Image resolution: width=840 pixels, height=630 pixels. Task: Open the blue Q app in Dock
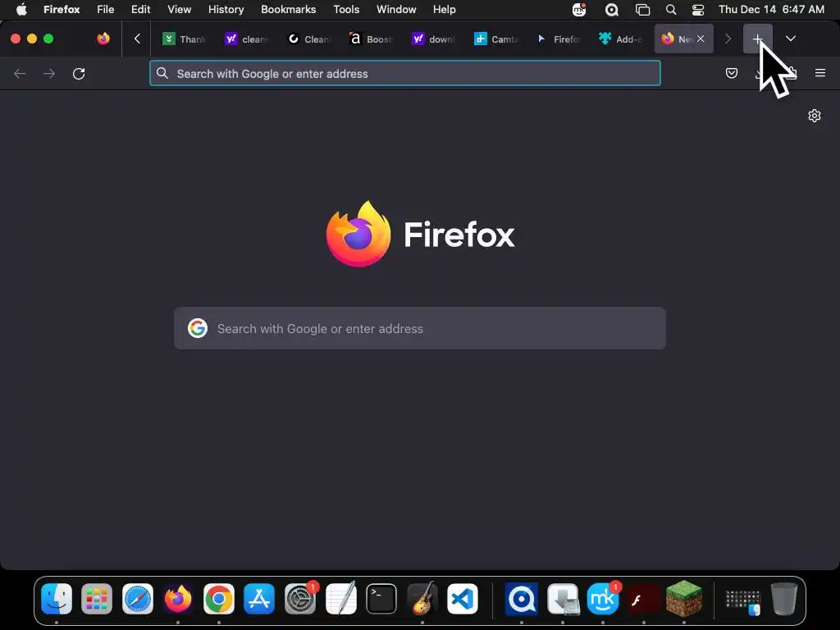521,598
